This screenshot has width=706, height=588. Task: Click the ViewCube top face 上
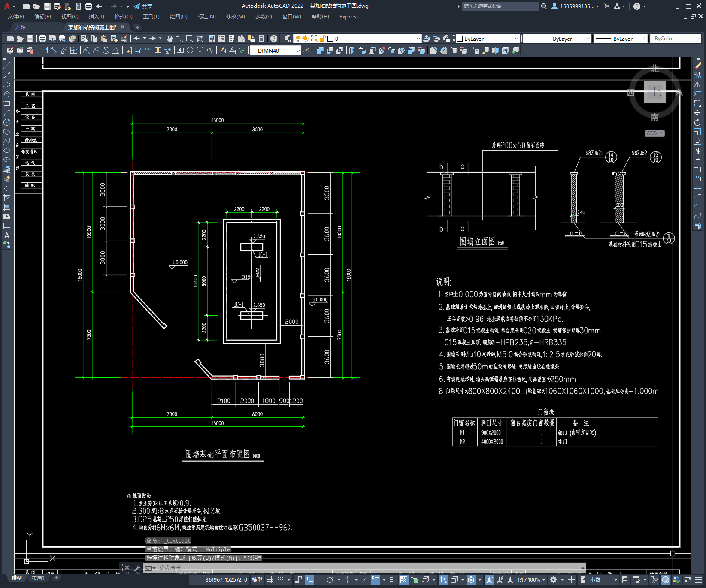[654, 92]
